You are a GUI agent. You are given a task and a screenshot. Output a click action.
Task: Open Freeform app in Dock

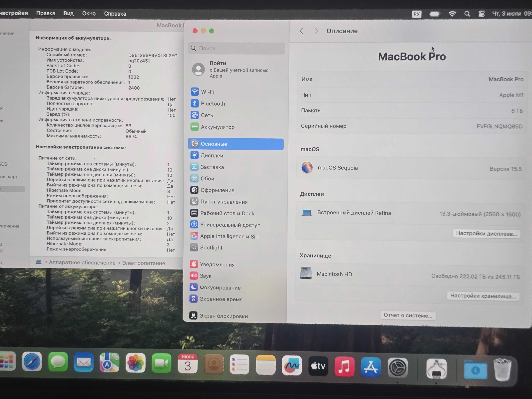(292, 365)
